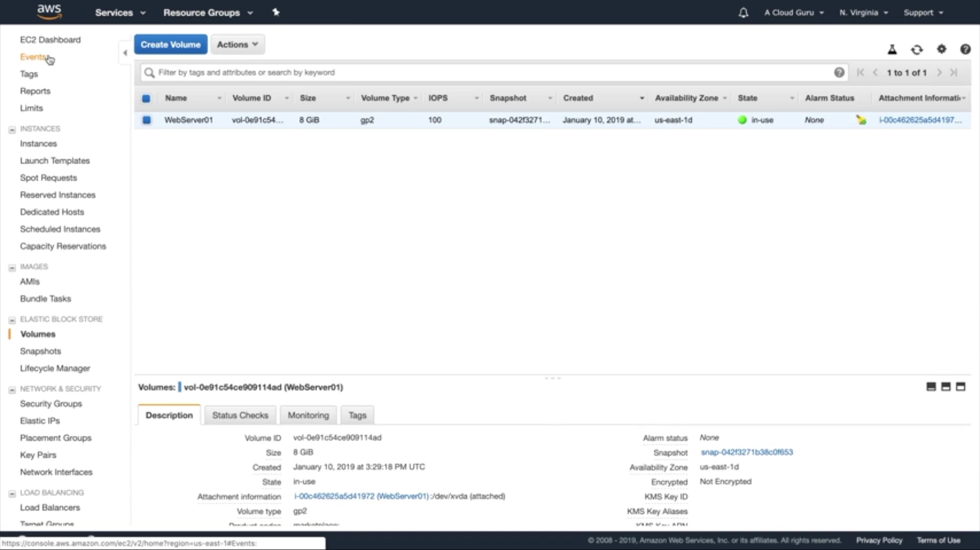Open Events in the sidebar
Screen dimensions: 980x550
point(33,57)
